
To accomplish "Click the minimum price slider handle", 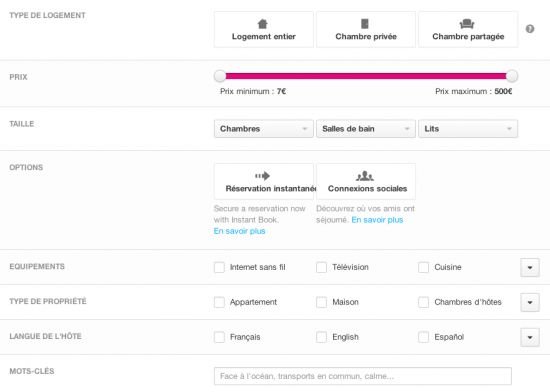I will tap(220, 76).
